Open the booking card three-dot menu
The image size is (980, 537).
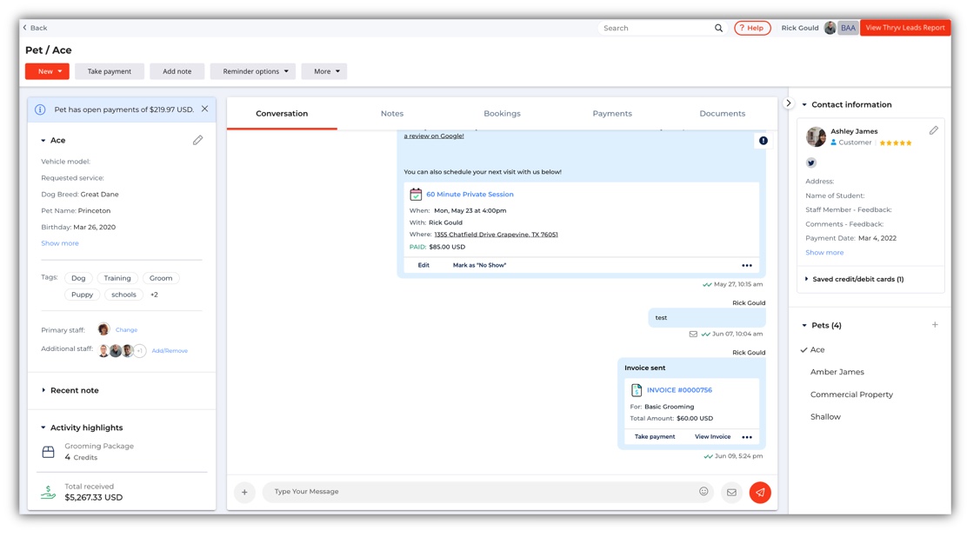coord(747,265)
